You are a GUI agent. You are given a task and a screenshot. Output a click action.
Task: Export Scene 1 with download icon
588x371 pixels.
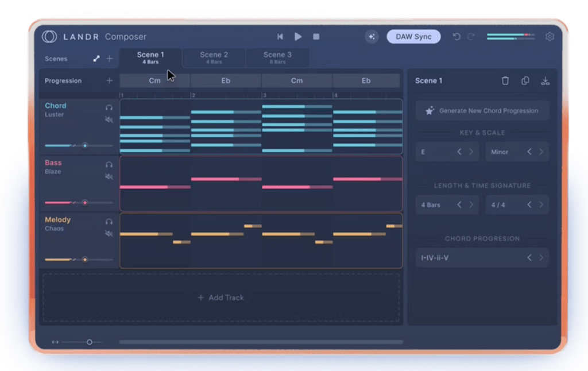tap(546, 80)
